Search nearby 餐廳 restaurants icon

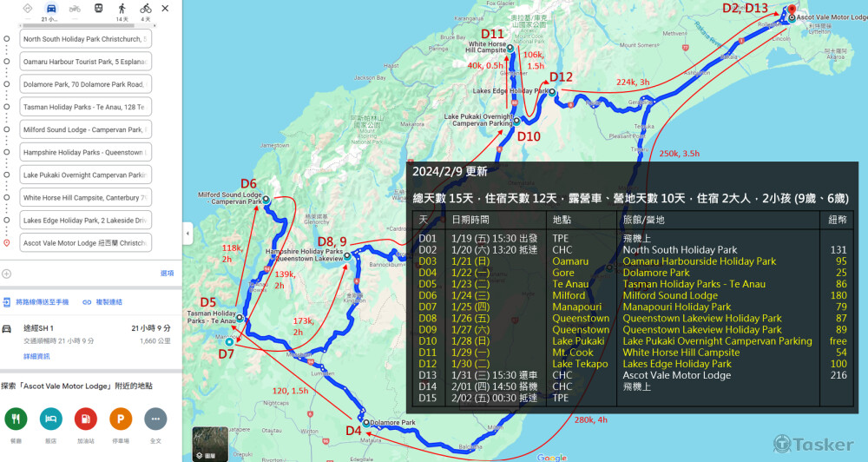(16, 419)
